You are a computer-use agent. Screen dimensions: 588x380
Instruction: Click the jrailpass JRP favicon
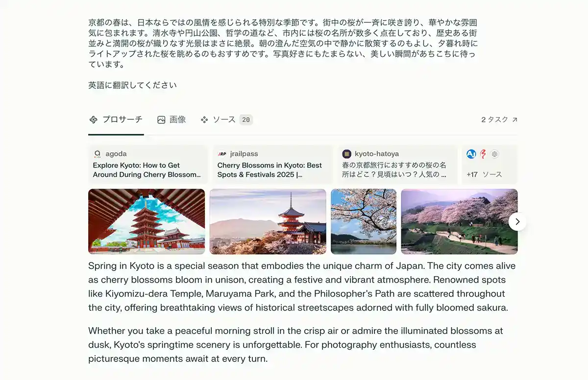tap(222, 154)
